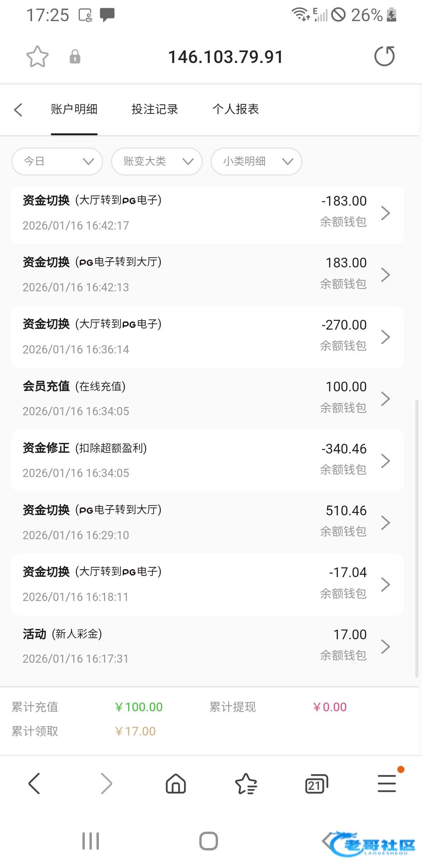422x868 pixels.
Task: Tap browser back arrow in bottom toolbar
Action: [34, 784]
